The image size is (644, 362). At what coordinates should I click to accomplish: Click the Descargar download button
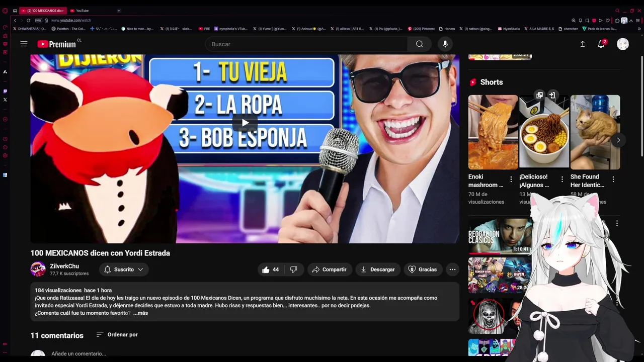pyautogui.click(x=378, y=269)
